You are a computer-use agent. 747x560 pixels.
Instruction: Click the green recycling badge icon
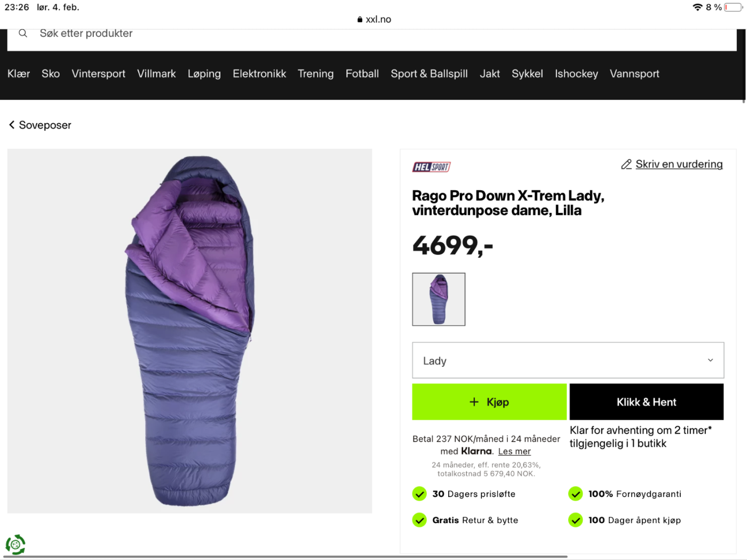tap(15, 545)
